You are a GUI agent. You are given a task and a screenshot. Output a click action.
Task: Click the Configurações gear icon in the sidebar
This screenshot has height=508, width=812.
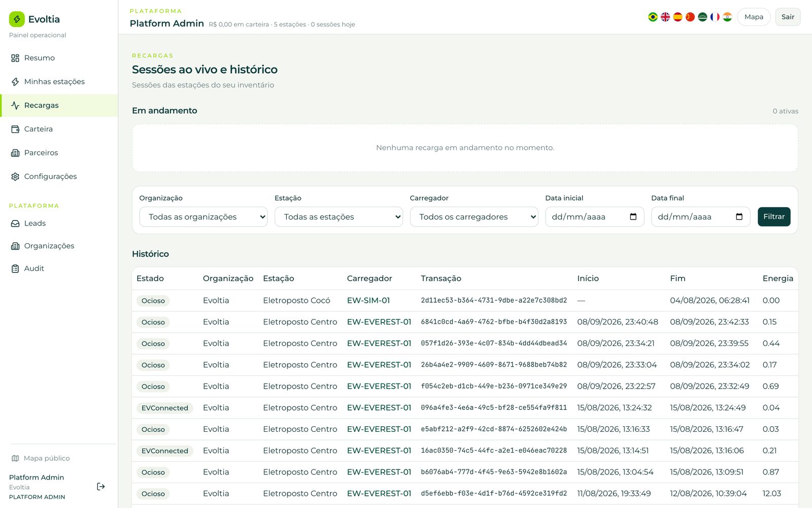[15, 176]
